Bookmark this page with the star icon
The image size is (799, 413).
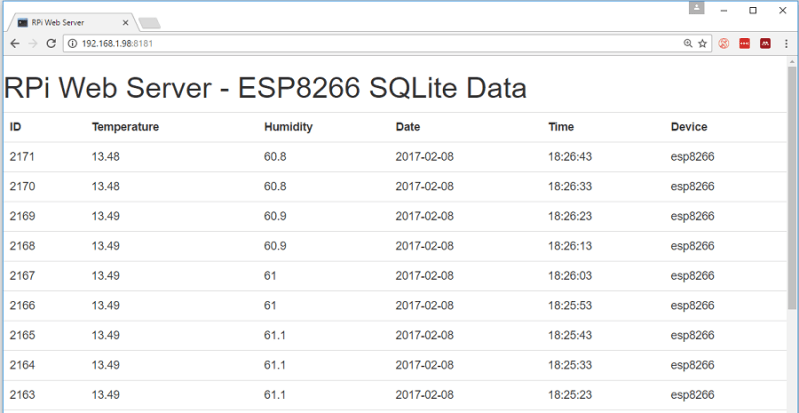(703, 44)
